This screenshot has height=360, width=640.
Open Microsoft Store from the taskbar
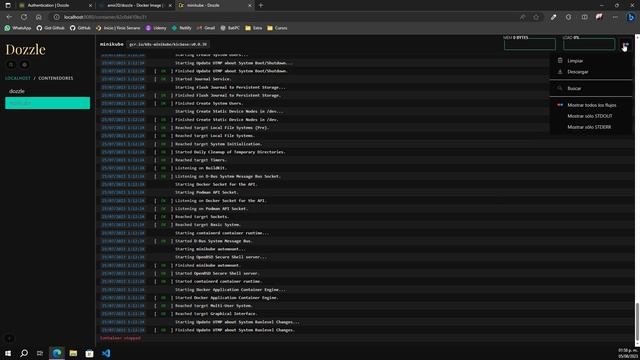89,353
